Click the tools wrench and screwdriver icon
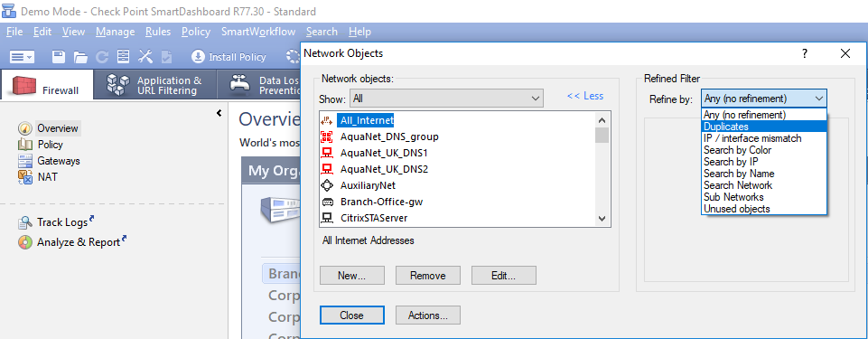The image size is (868, 339). point(145,56)
